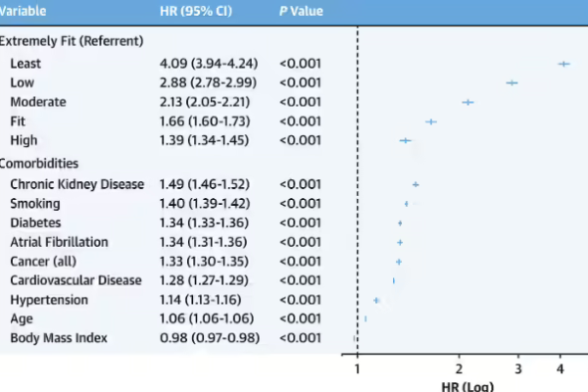
Task: Click the Diabetes row label
Action: (35, 222)
